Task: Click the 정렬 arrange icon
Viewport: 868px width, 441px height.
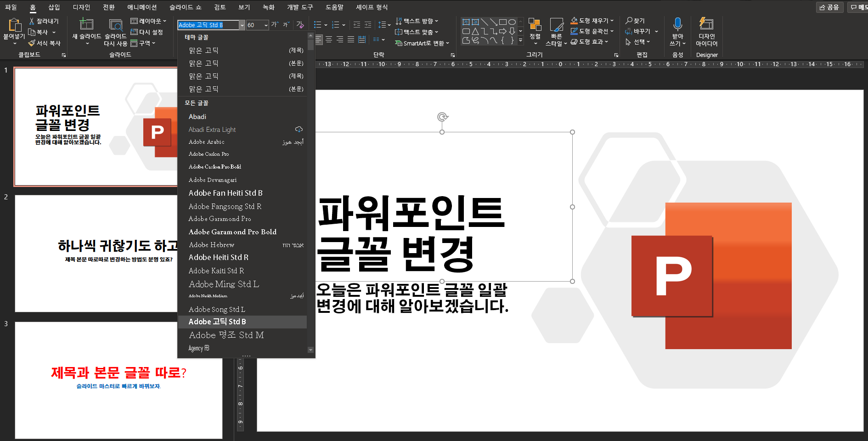Action: (x=535, y=24)
